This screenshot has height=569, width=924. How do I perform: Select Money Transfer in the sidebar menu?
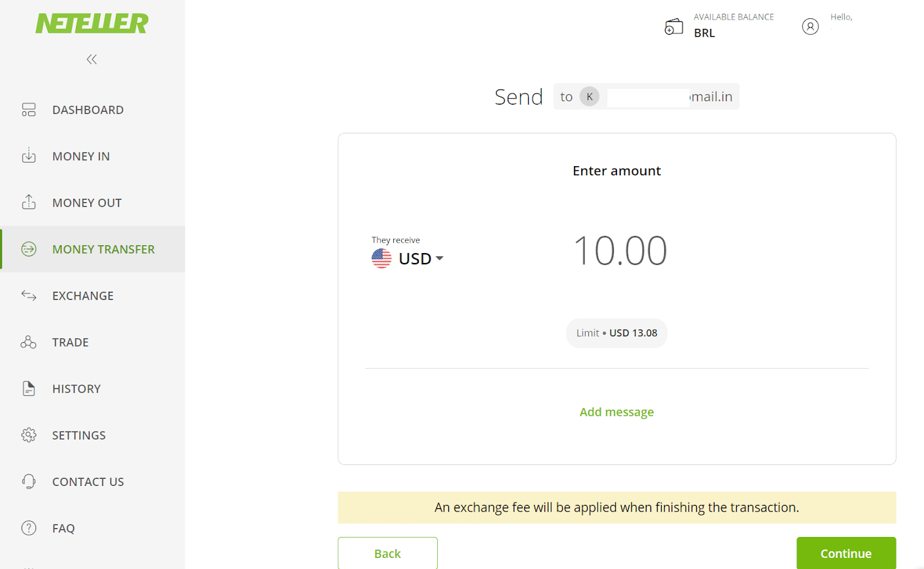[x=103, y=249]
